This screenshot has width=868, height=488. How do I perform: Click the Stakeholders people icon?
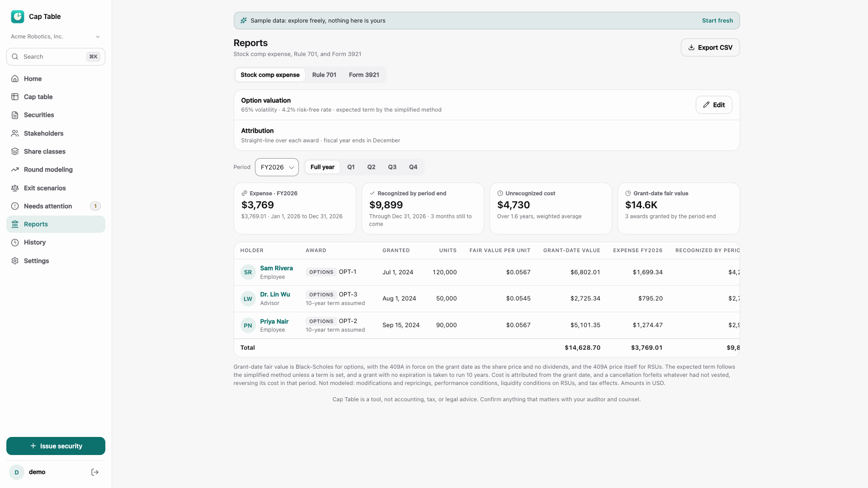[15, 133]
